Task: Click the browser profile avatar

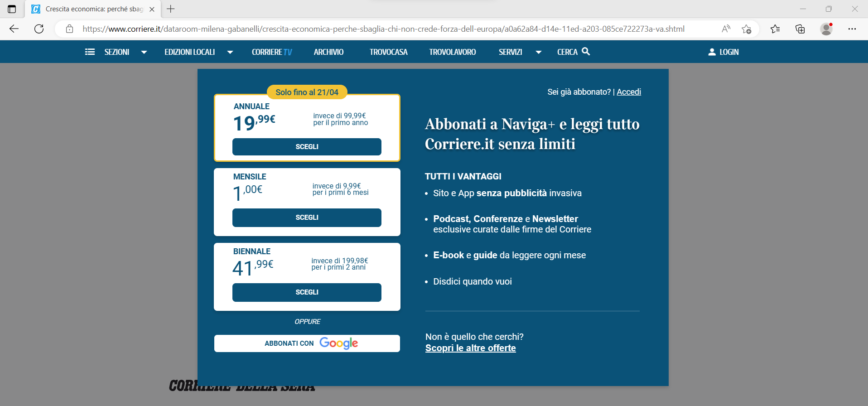Action: coord(826,29)
